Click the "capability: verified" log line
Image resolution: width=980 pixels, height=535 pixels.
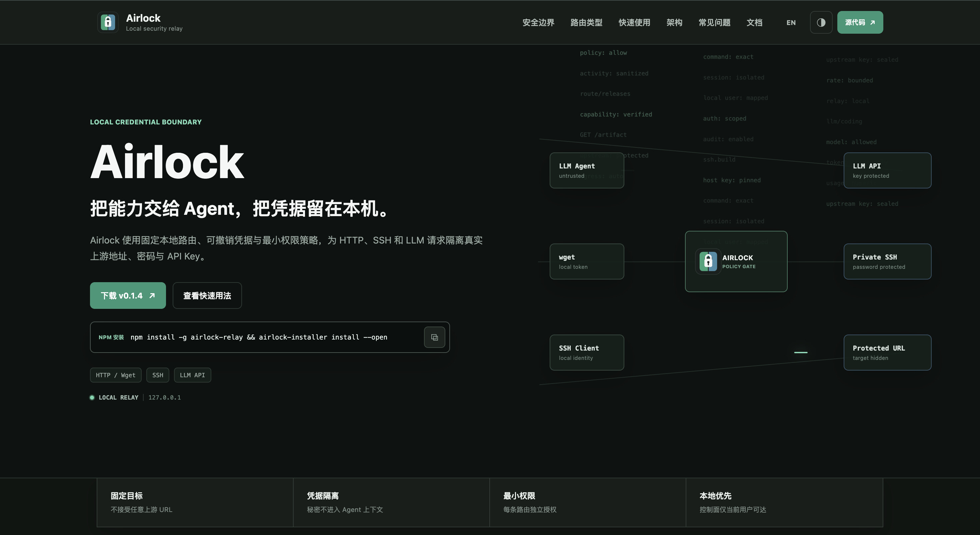616,114
